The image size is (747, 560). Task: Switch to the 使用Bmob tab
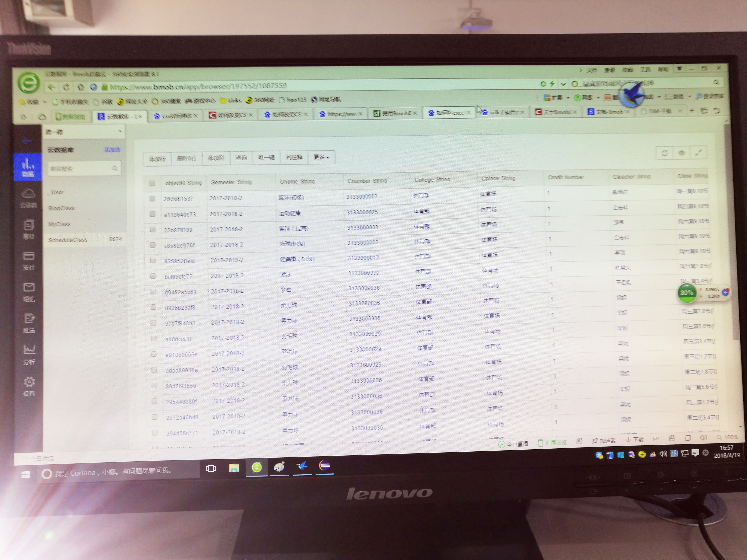[395, 113]
